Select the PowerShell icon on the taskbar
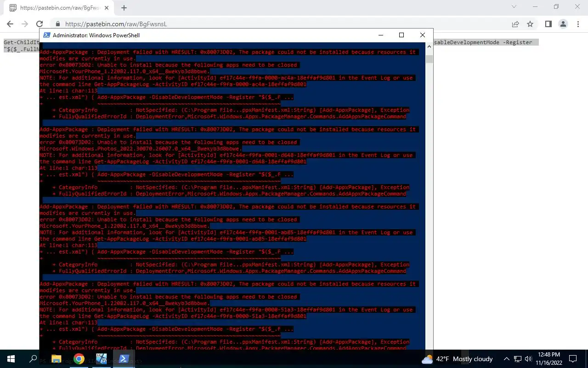Screen dimensions: 588x368 pyautogui.click(x=124, y=359)
